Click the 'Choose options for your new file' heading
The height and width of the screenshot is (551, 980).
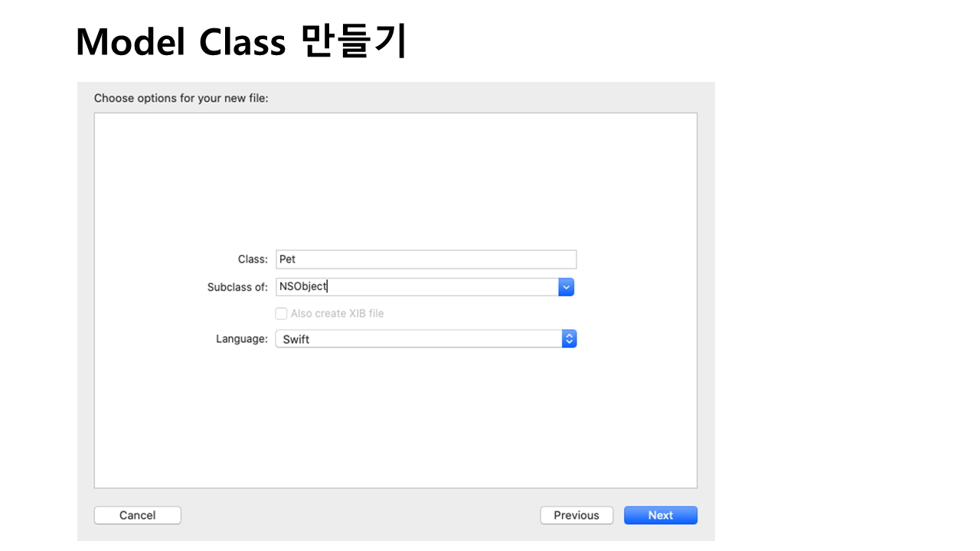(181, 98)
